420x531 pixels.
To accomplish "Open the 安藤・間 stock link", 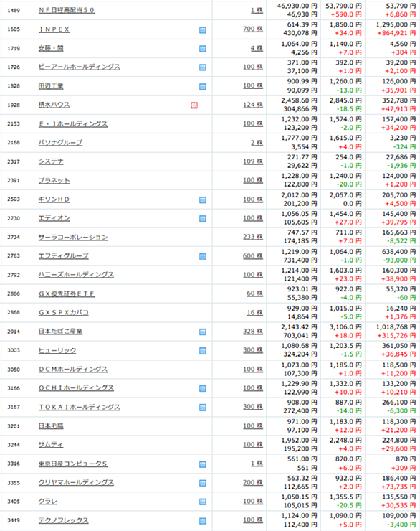I will tap(51, 48).
